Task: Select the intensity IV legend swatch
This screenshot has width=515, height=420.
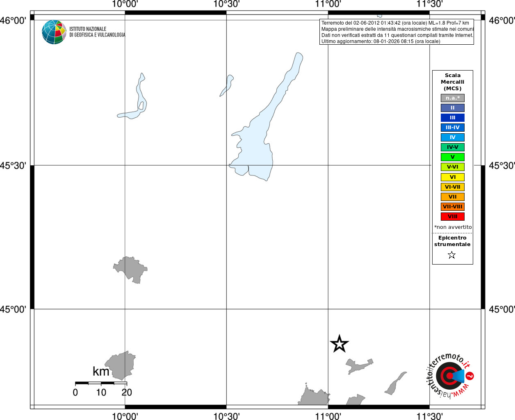Action: coord(453,137)
